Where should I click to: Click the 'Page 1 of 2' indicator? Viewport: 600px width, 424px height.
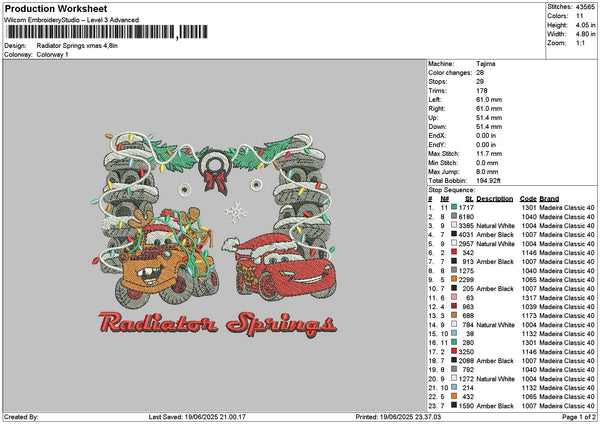579,417
